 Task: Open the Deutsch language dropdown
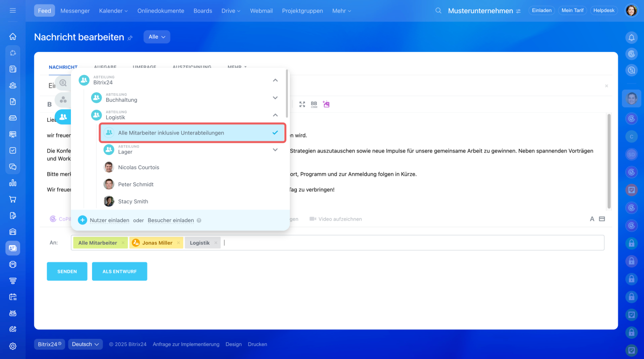point(86,344)
